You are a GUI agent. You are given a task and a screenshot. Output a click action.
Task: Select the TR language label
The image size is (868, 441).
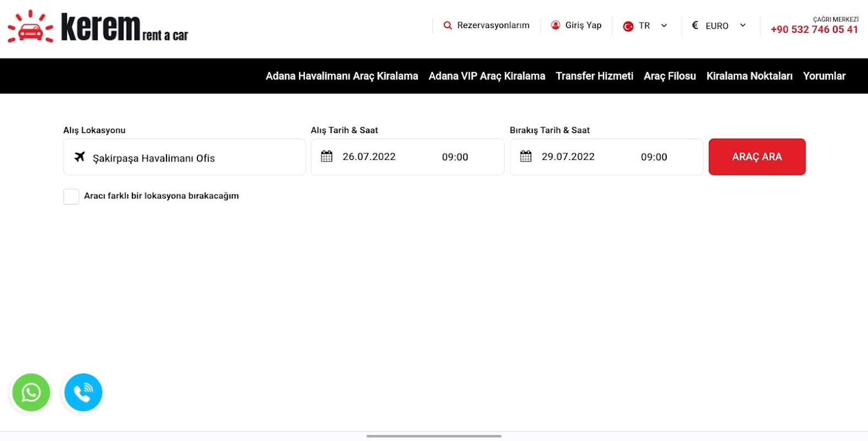pos(645,26)
